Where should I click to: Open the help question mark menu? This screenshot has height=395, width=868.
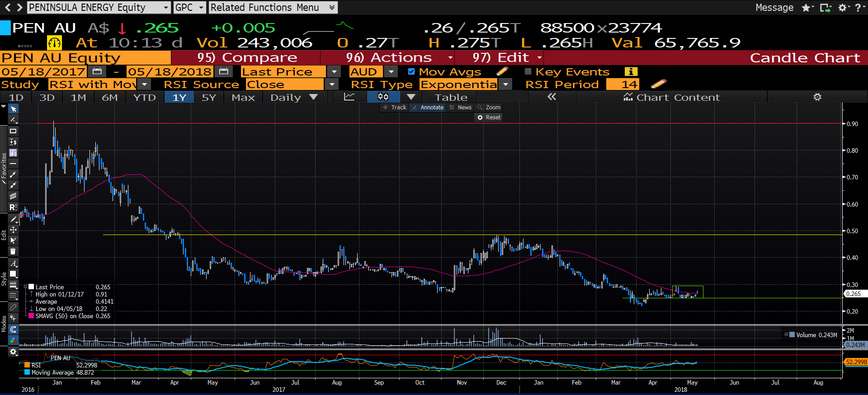pyautogui.click(x=858, y=8)
